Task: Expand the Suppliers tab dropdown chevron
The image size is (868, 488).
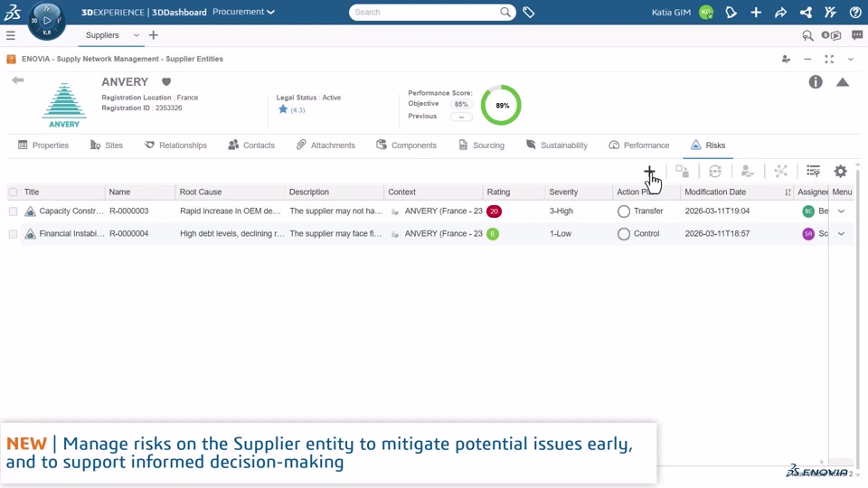Action: 137,35
